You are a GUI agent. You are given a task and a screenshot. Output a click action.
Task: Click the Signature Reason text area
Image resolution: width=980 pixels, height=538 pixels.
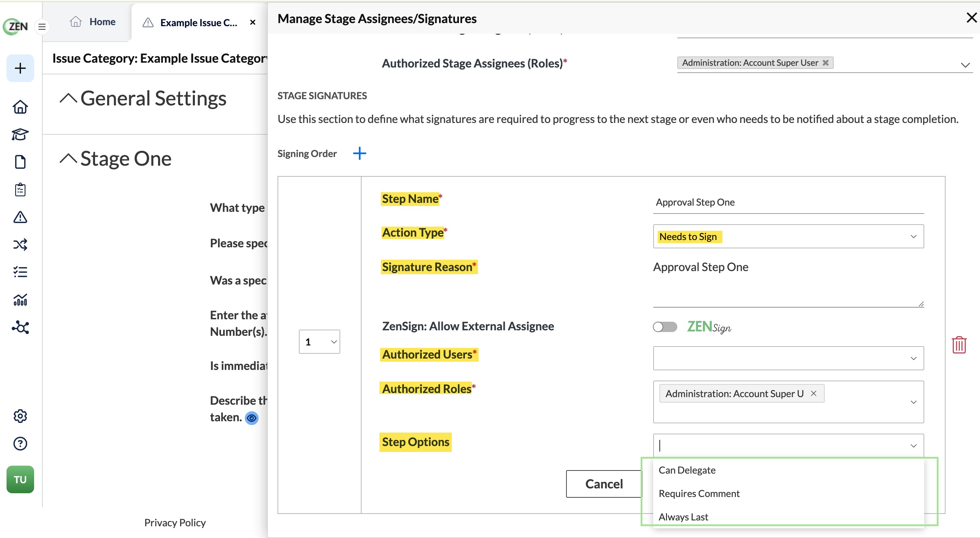point(788,283)
